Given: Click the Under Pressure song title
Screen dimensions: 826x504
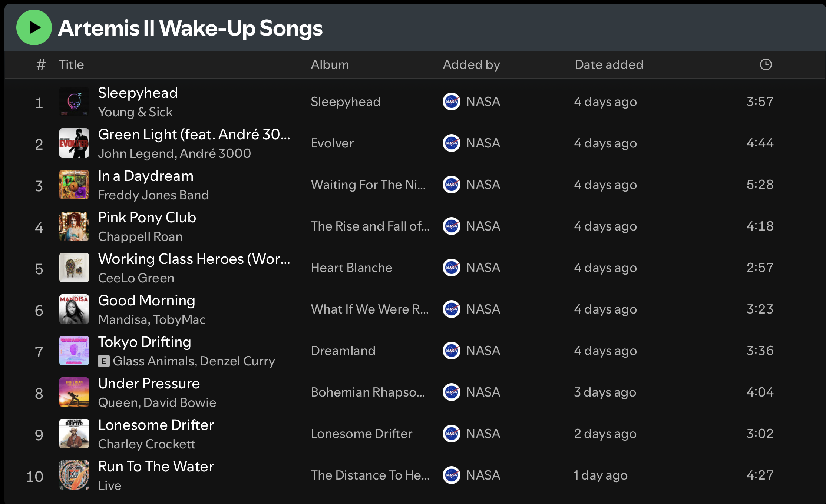Looking at the screenshot, I should point(149,383).
